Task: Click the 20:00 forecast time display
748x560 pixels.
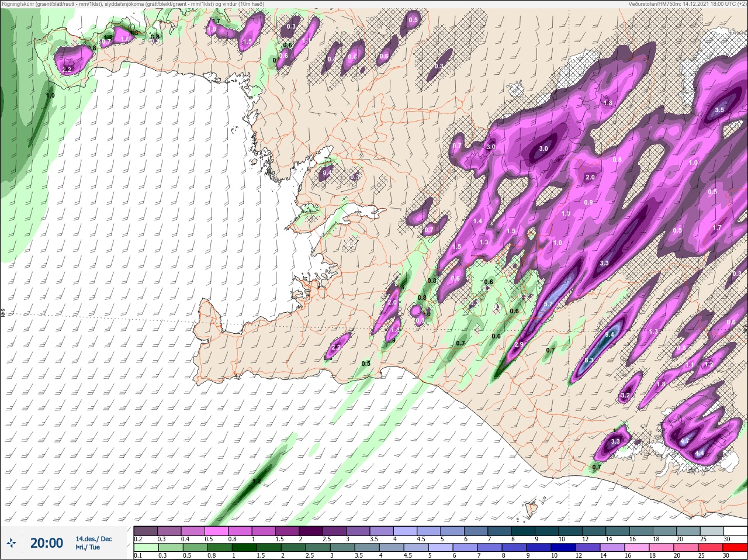Action: point(47,543)
